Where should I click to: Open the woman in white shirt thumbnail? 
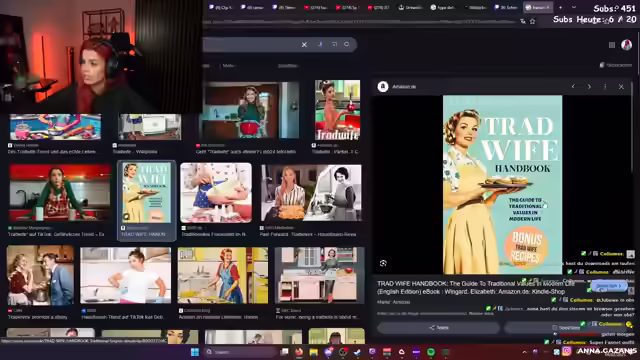(126, 276)
